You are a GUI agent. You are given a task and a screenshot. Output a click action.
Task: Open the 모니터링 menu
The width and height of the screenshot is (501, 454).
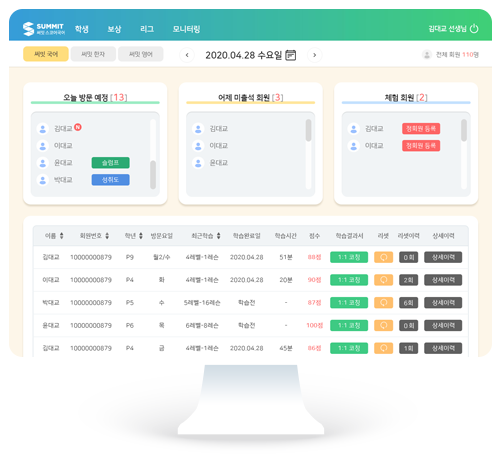coord(186,29)
